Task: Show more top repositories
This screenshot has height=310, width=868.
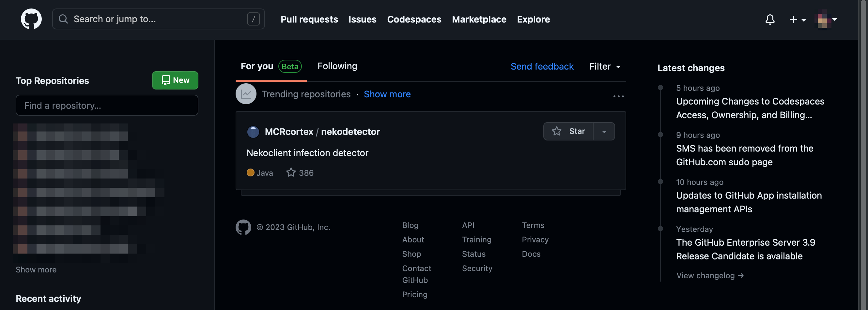Action: point(36,269)
